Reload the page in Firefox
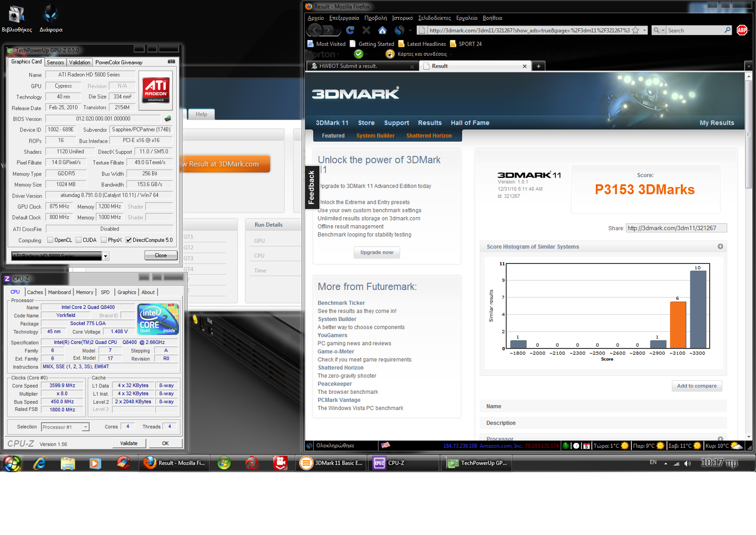756x535 pixels. tap(350, 30)
